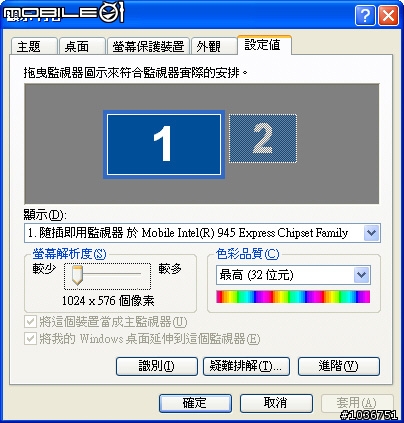Screen dimensions: 404x423
Task: Click the rainbow color quality preview bar
Action: tap(293, 297)
